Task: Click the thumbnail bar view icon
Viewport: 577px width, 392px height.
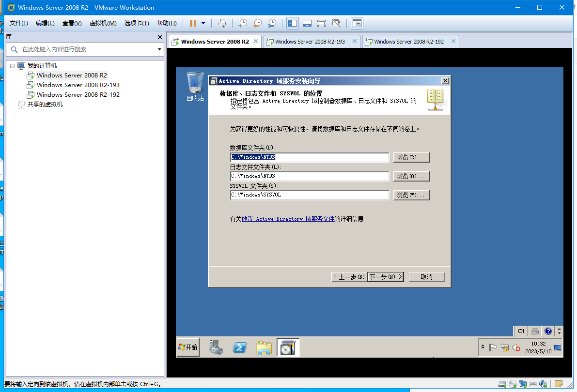Action: (x=307, y=23)
